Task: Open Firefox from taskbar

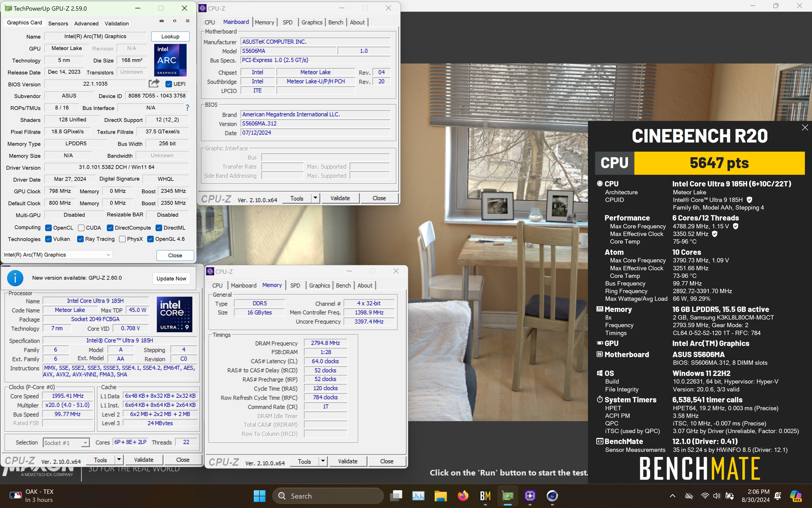Action: click(x=463, y=496)
